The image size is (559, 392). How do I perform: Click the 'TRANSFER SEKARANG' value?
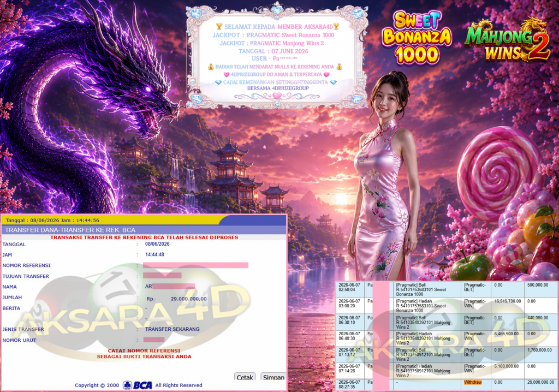point(172,329)
